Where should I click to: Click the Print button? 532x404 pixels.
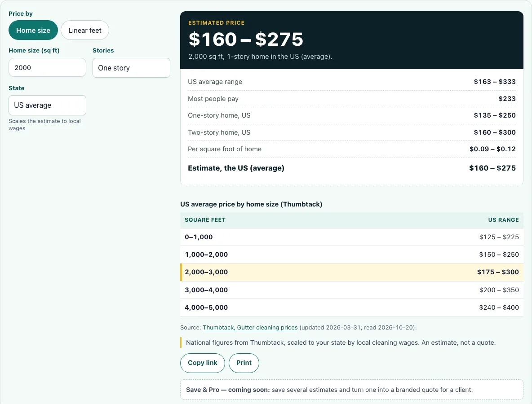tap(244, 363)
